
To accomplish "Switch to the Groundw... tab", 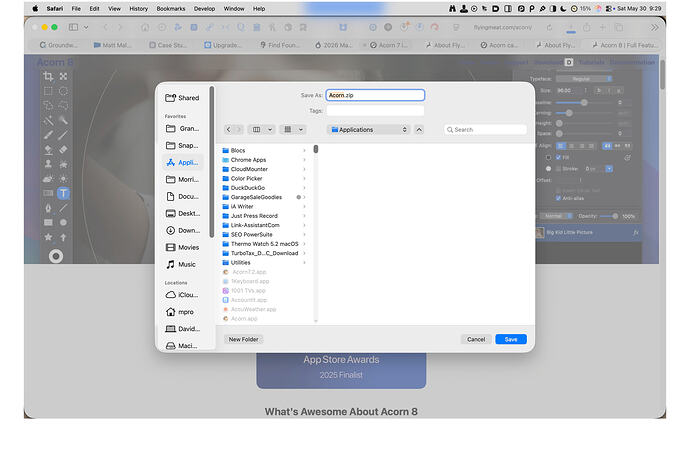I will (x=59, y=45).
